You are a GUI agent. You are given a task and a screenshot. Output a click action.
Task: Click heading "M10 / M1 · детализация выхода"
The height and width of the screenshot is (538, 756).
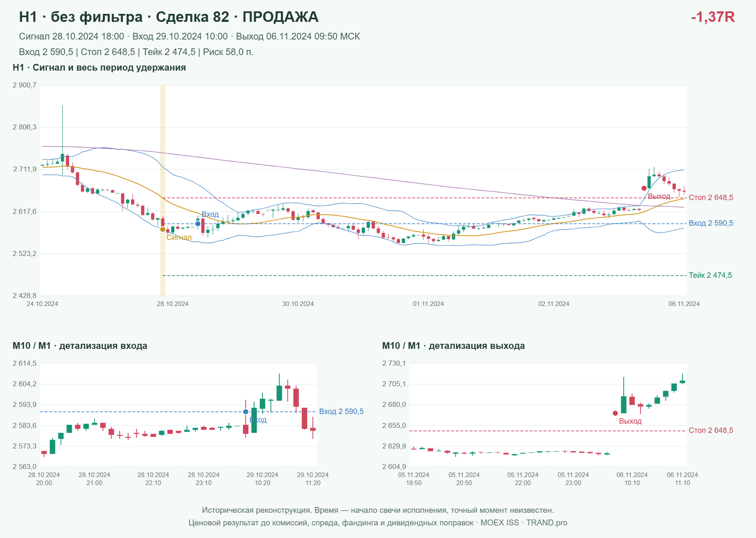(x=454, y=346)
